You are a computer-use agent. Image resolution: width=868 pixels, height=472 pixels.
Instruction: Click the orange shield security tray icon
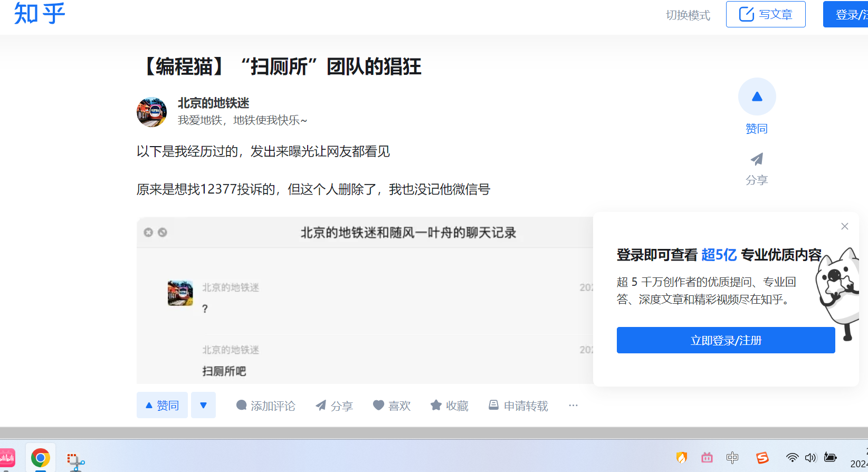pyautogui.click(x=682, y=457)
